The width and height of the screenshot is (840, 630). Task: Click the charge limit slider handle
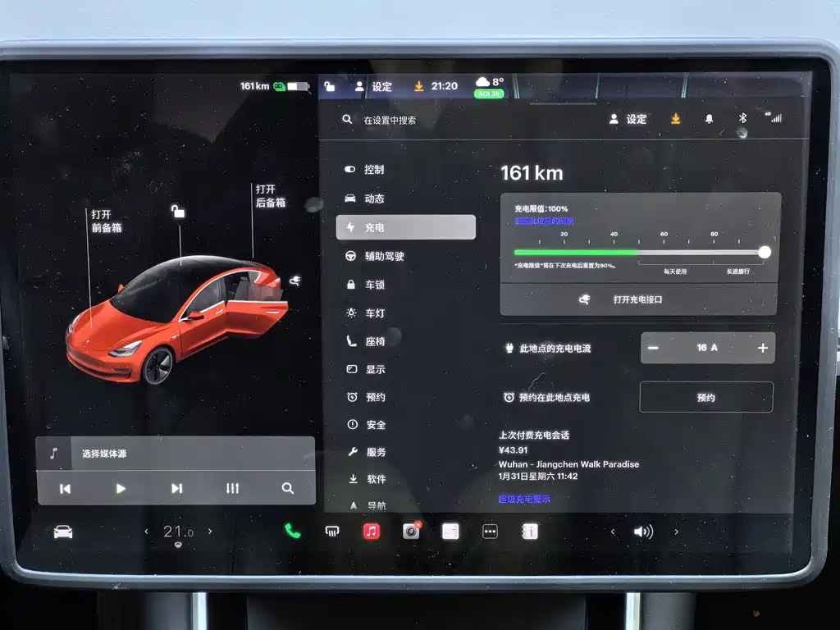click(765, 253)
